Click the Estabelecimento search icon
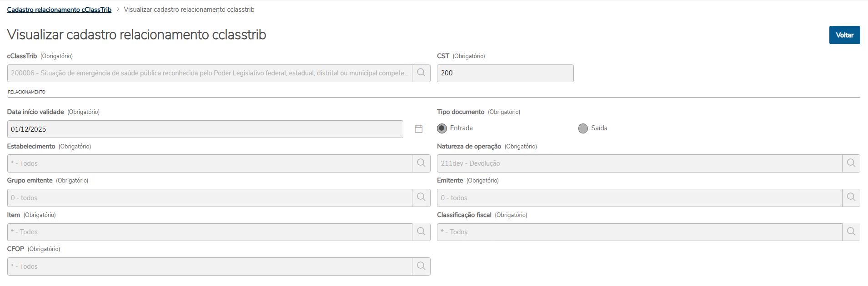 (x=421, y=163)
